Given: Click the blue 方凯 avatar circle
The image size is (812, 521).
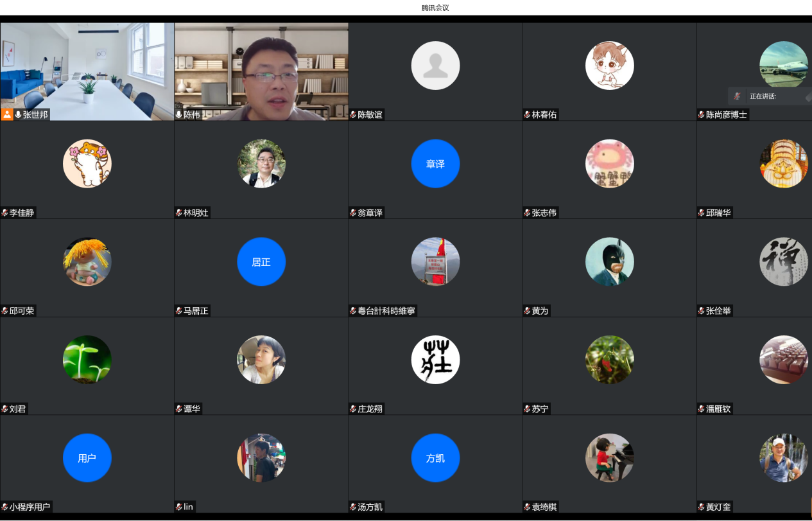Looking at the screenshot, I should [x=435, y=458].
